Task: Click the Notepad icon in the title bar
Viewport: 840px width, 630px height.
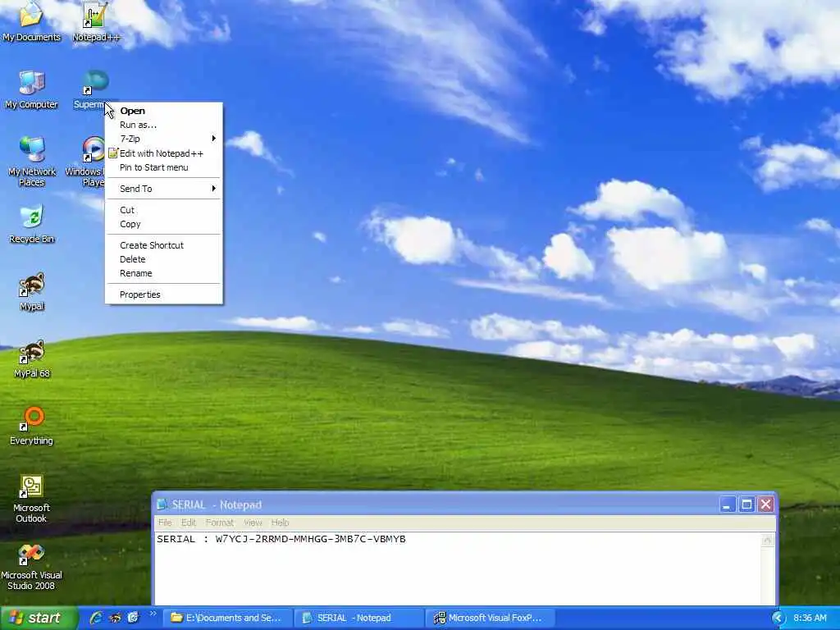Action: tap(162, 504)
